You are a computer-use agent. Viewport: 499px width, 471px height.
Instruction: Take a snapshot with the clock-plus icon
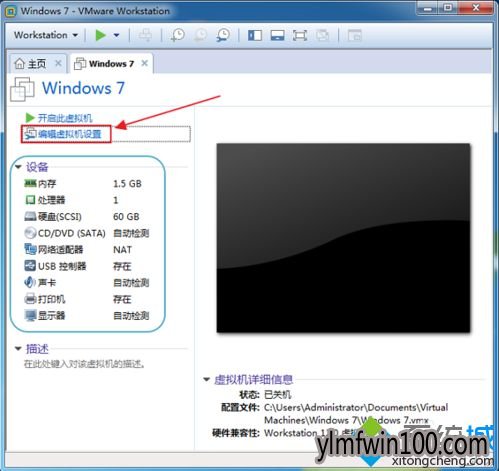(x=177, y=35)
